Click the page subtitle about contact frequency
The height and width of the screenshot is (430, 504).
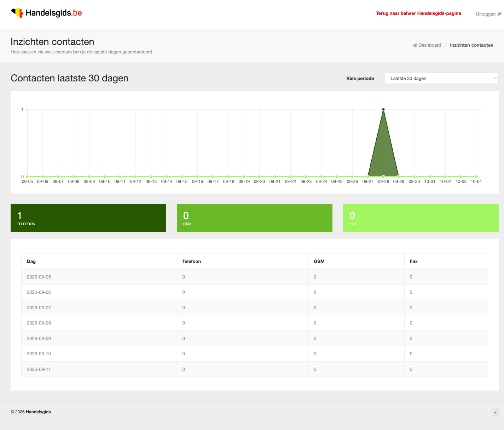[x=82, y=52]
